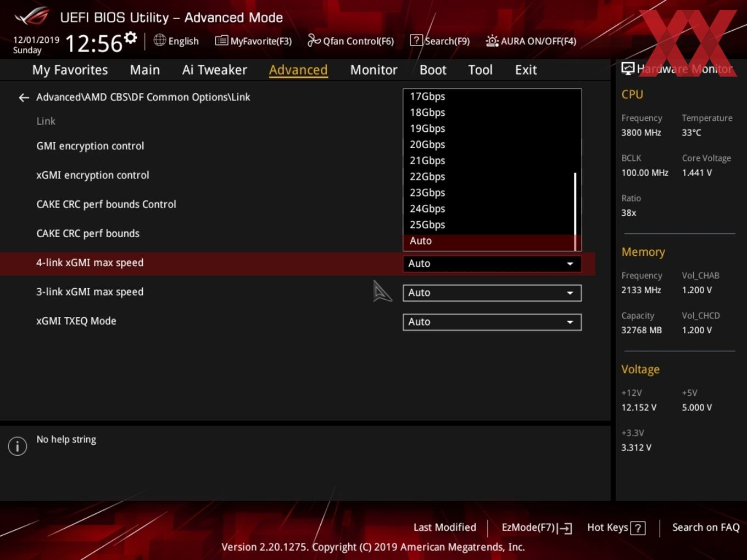747x560 pixels.
Task: Click Last Modified button
Action: click(x=445, y=527)
